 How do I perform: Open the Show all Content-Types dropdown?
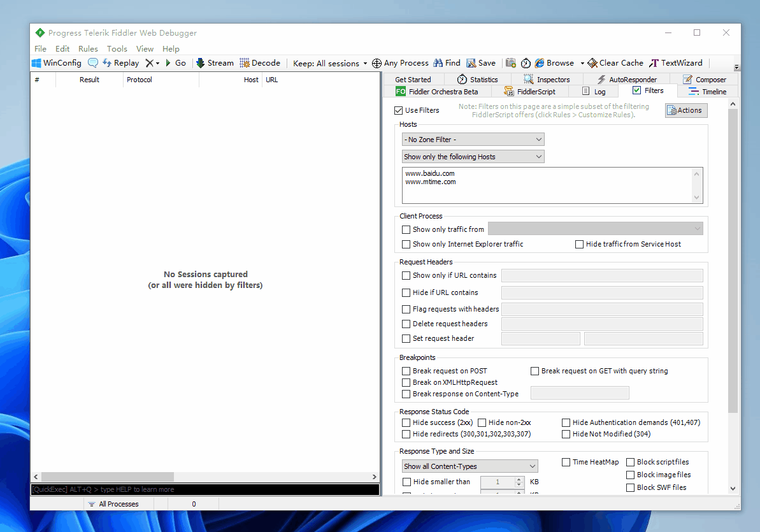[470, 466]
